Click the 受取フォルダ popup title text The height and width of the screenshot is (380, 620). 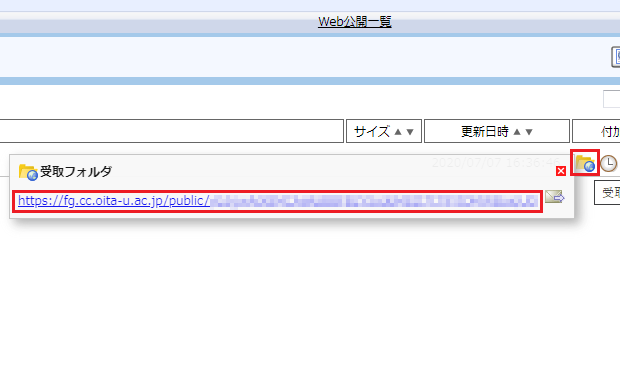(x=76, y=172)
